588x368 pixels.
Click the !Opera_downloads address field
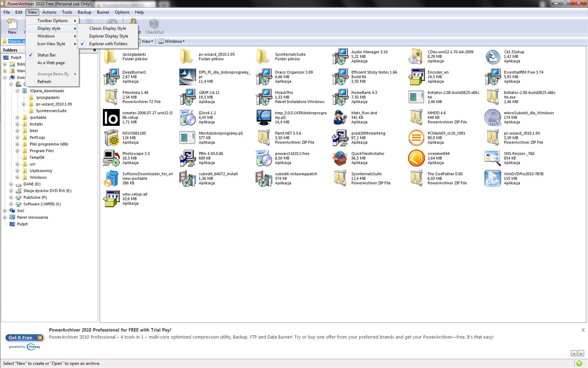16,41
